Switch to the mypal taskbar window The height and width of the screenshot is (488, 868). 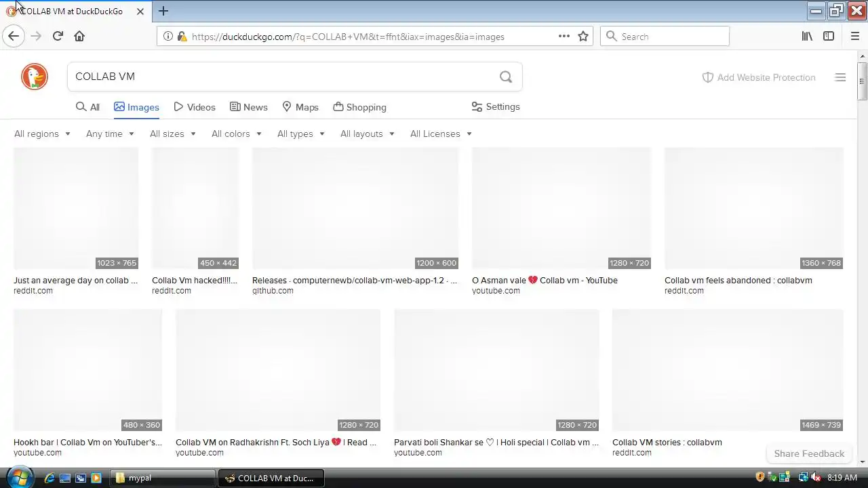click(x=163, y=478)
